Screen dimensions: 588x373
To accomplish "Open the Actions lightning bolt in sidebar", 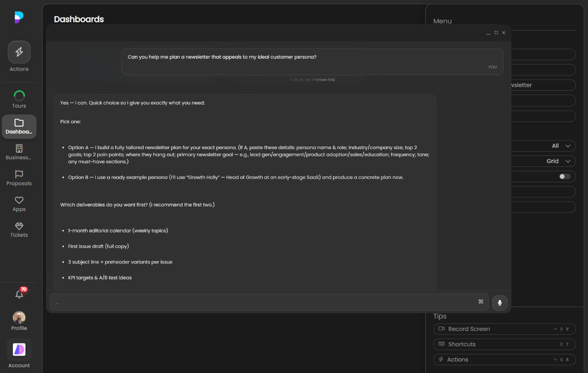I will 19,52.
